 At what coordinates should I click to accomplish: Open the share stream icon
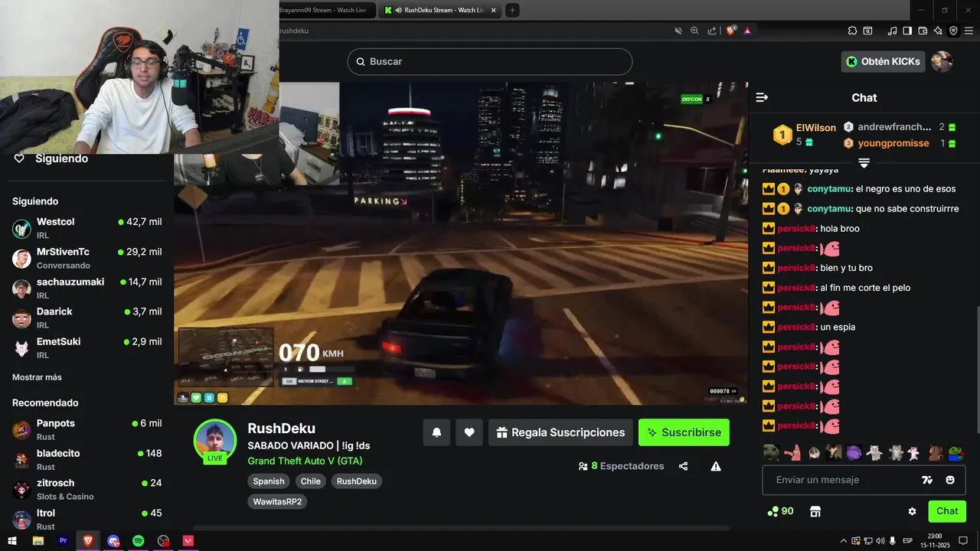coord(683,466)
